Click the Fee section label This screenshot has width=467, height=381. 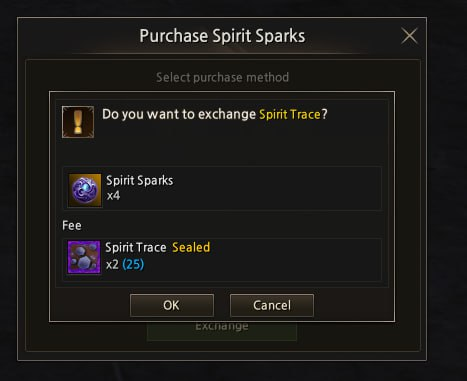point(72,226)
